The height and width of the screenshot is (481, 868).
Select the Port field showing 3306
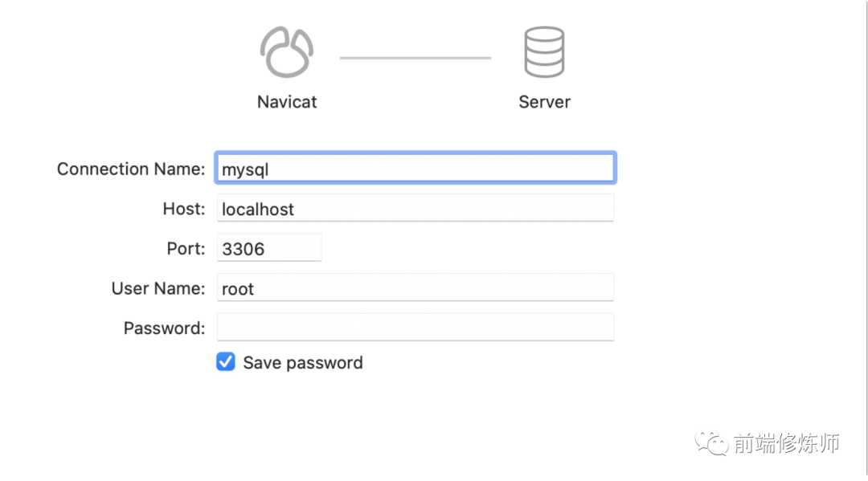click(269, 247)
